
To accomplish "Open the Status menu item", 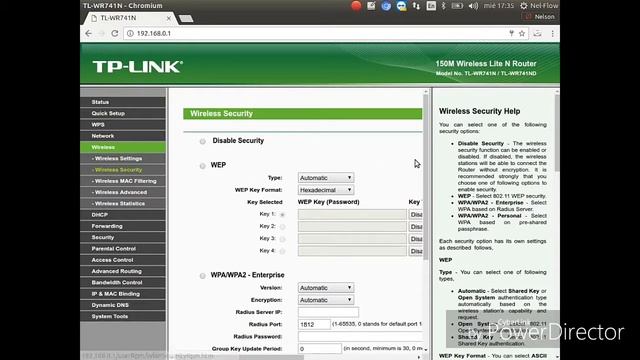I will click(123, 102).
